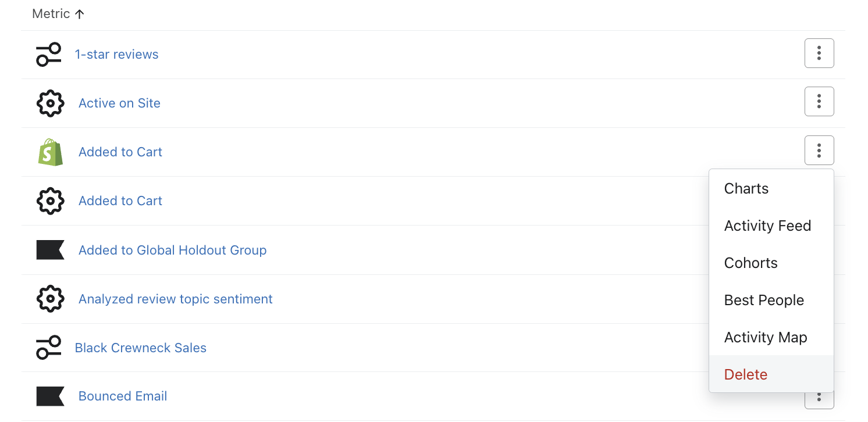Select Charts from the open menu
This screenshot has width=868, height=422.
coord(746,188)
